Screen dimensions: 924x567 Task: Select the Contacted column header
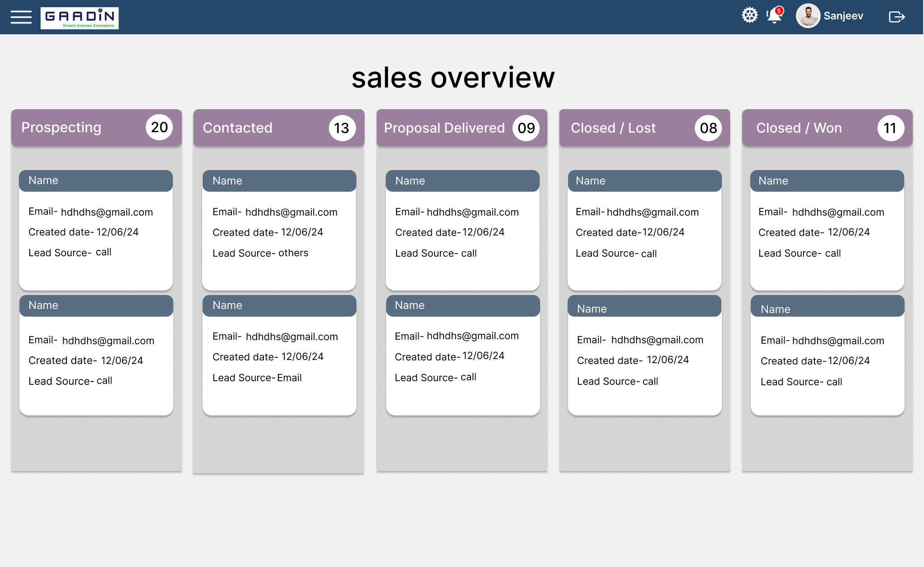pos(238,128)
